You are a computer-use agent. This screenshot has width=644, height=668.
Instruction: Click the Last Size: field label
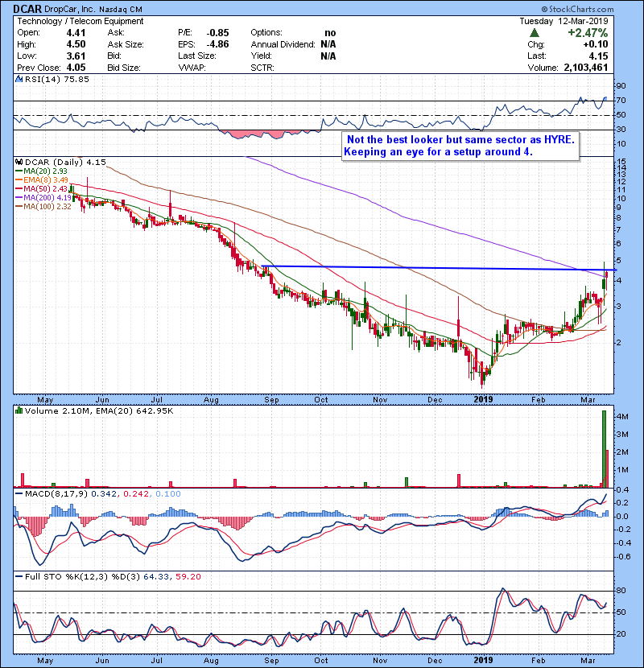197,56
